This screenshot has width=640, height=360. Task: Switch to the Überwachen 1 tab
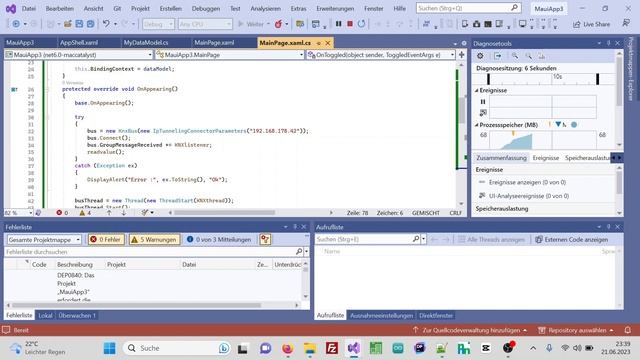[x=77, y=316]
